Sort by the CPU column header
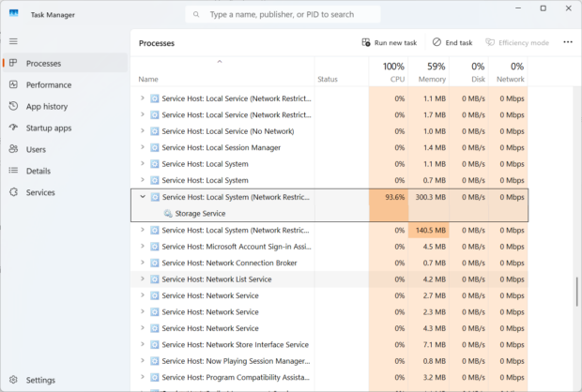This screenshot has height=392, width=582. pos(389,71)
